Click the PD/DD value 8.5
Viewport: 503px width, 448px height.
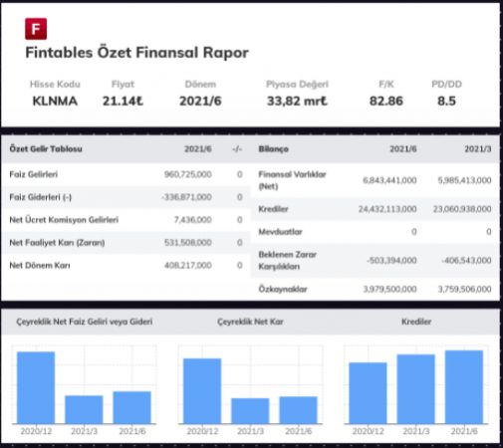tap(446, 101)
